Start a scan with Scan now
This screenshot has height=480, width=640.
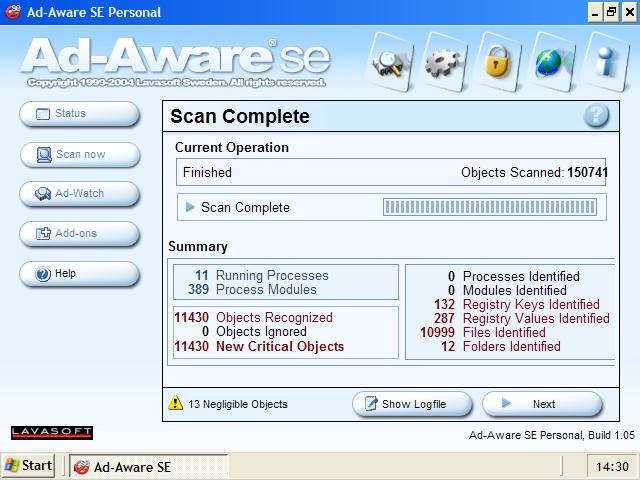coord(80,154)
